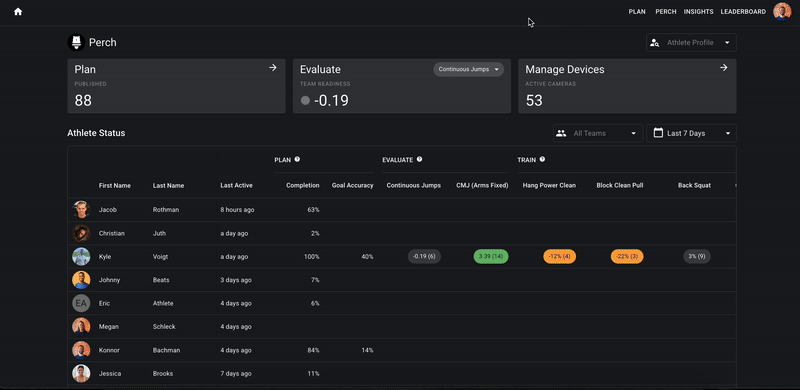Sort by Continuous Jumps column header
Viewport: 800px width, 390px height.
[x=414, y=186]
